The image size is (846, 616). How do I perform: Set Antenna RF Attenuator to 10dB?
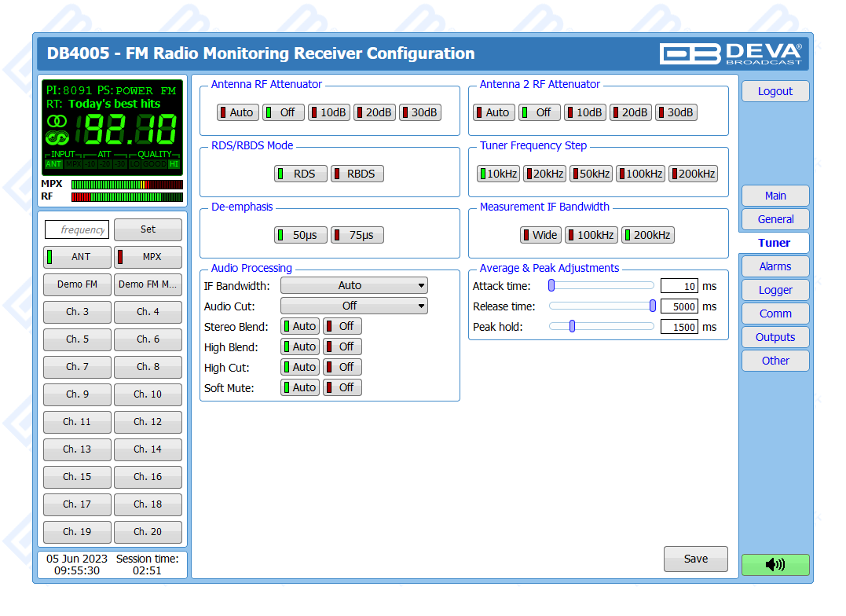(x=328, y=112)
